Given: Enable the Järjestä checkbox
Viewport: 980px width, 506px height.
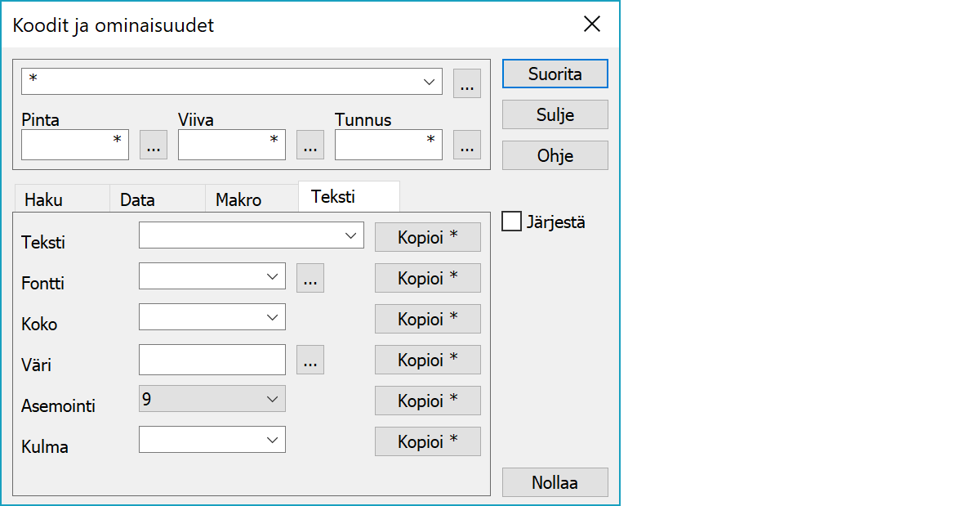Looking at the screenshot, I should [512, 222].
